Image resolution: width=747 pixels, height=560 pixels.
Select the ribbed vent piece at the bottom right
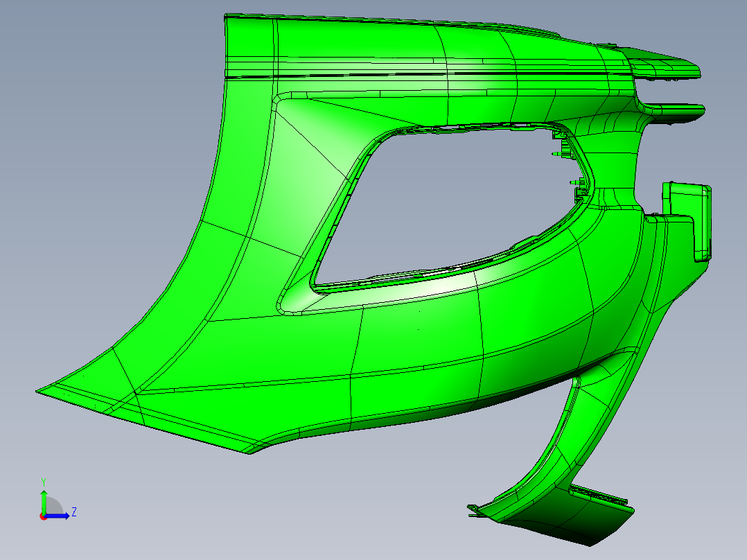[599, 495]
